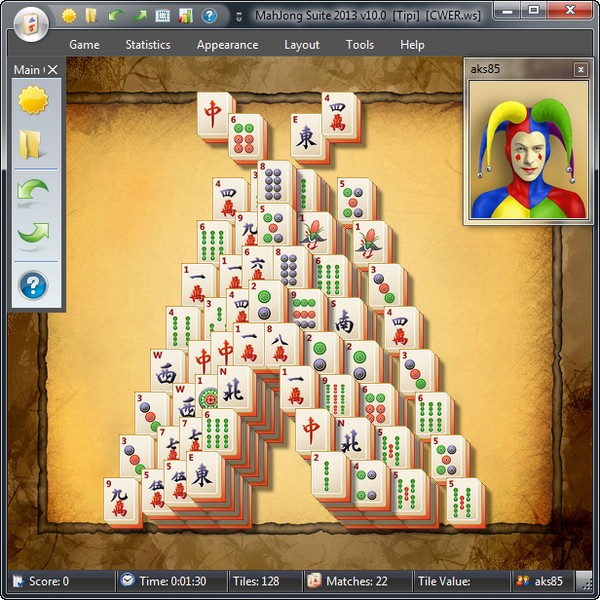The width and height of the screenshot is (600, 600).
Task: Open the Layout menu
Action: click(x=301, y=45)
